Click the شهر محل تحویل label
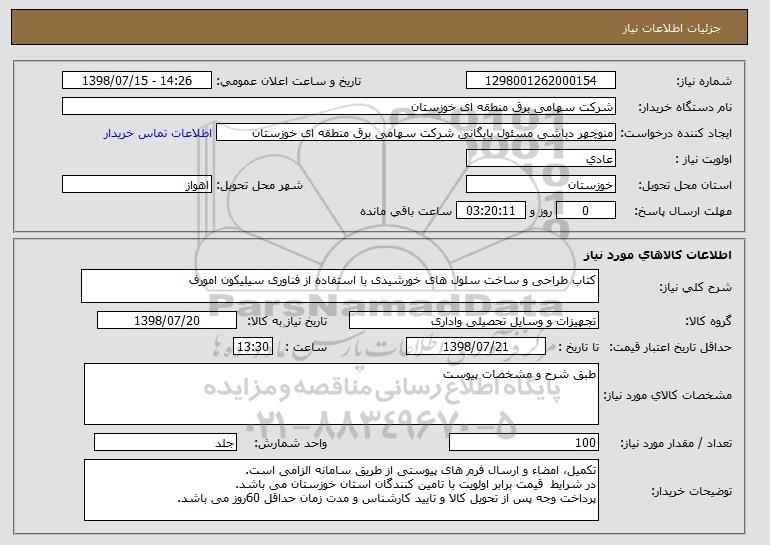This screenshot has height=545, width=770. (260, 186)
